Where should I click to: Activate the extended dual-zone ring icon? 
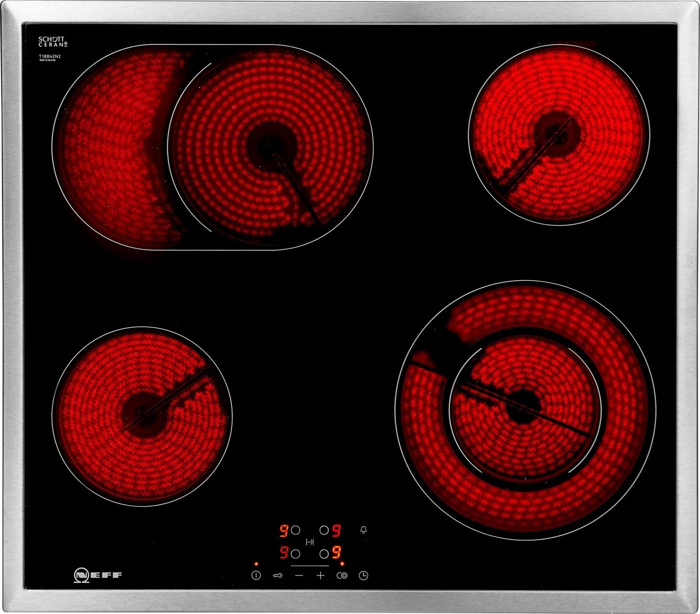[342, 576]
